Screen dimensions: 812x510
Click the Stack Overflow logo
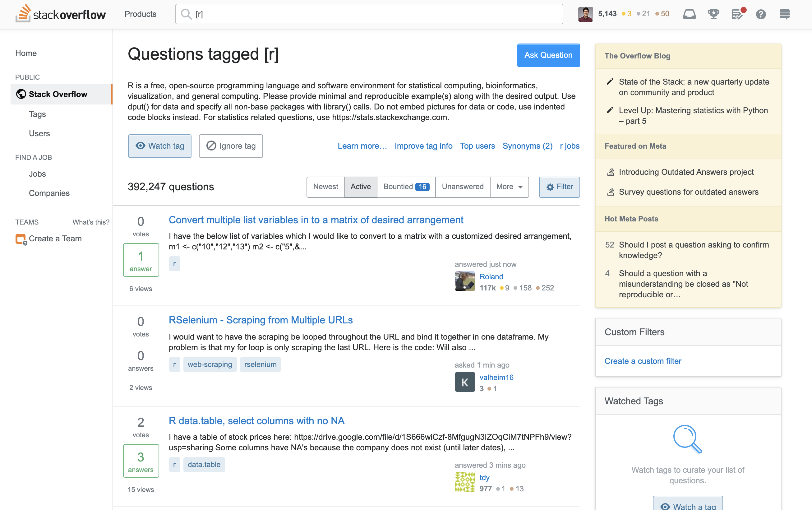tap(61, 14)
